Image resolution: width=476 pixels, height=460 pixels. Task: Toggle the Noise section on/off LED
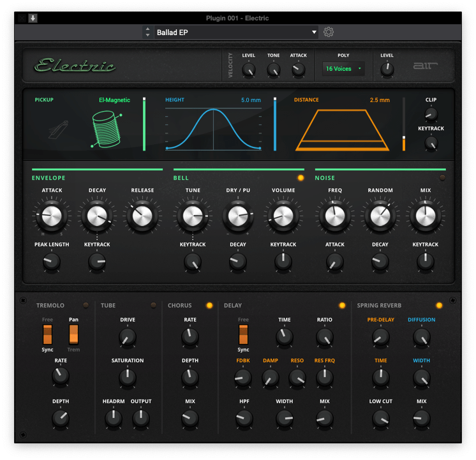pos(442,177)
